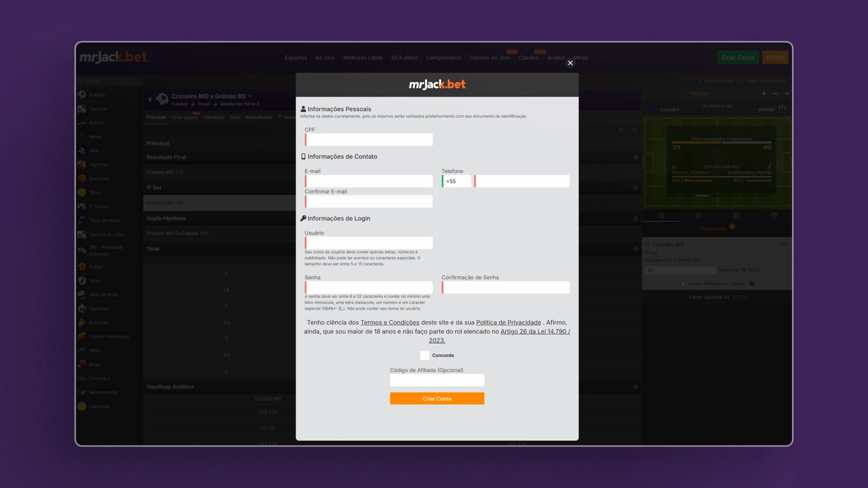Click the search magnifier in markets bar
Image resolution: width=868 pixels, height=488 pixels.
pos(621,131)
